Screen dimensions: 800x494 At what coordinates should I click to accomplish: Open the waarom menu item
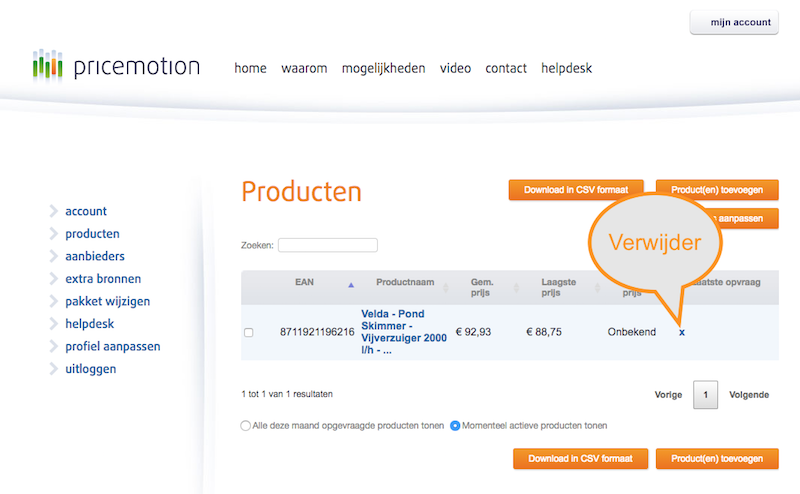pyautogui.click(x=304, y=68)
